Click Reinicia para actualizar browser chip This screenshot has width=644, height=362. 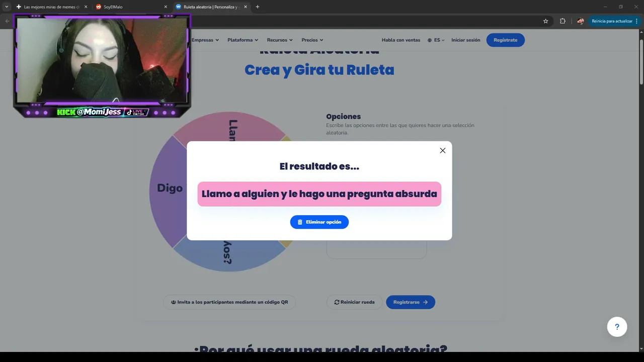(614, 21)
